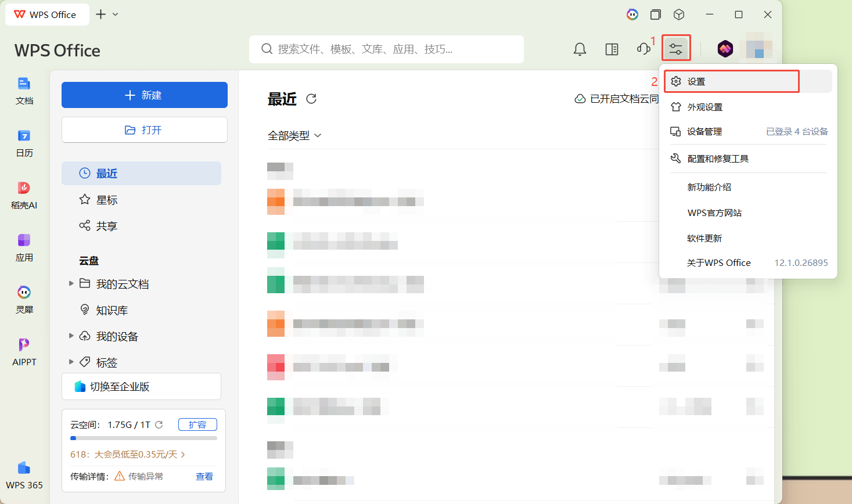Select 关于WPS Office menu entry

coord(748,263)
